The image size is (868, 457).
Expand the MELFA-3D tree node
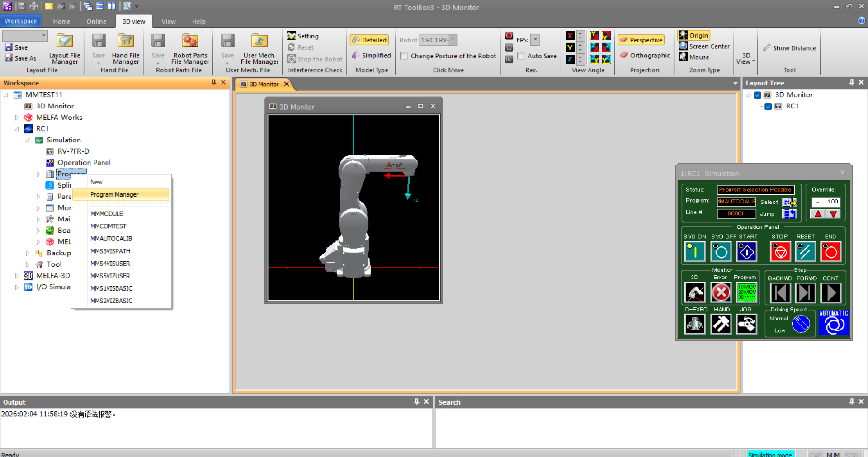pyautogui.click(x=17, y=276)
